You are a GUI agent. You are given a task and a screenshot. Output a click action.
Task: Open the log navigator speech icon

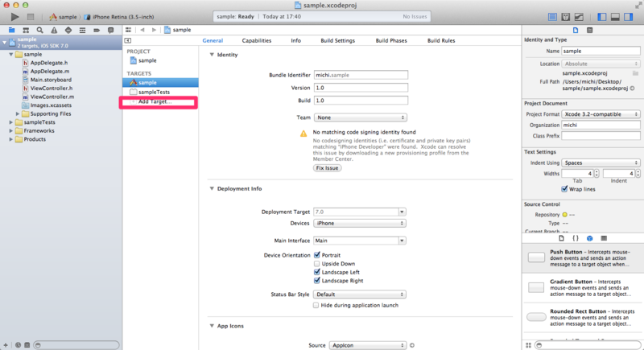coord(110,30)
